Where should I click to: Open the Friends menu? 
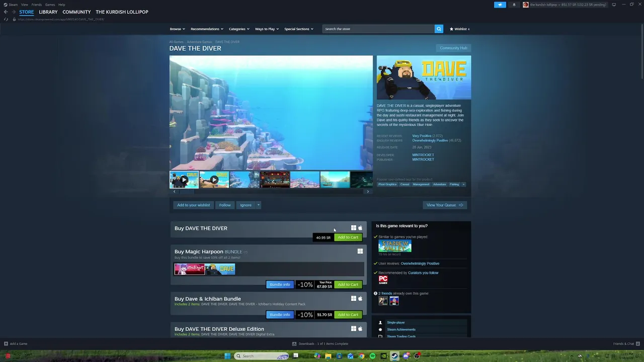tap(36, 5)
